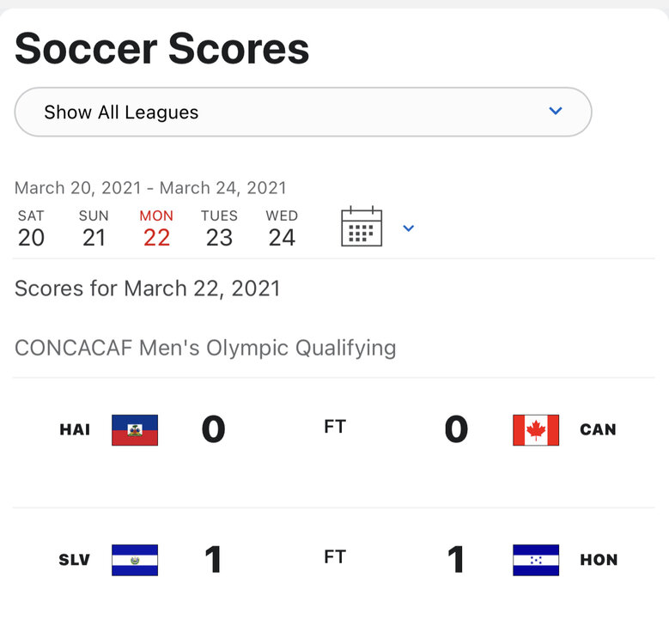Open the SLV team link

click(x=75, y=560)
